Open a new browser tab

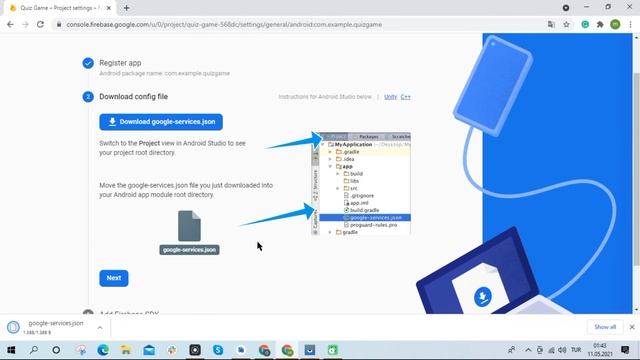pyautogui.click(x=127, y=8)
